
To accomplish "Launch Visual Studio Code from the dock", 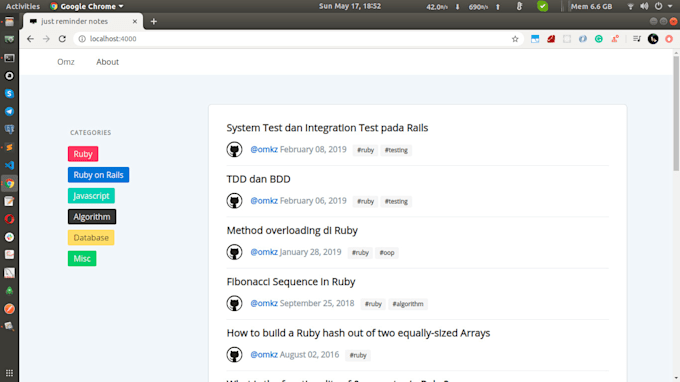I will coord(9,165).
